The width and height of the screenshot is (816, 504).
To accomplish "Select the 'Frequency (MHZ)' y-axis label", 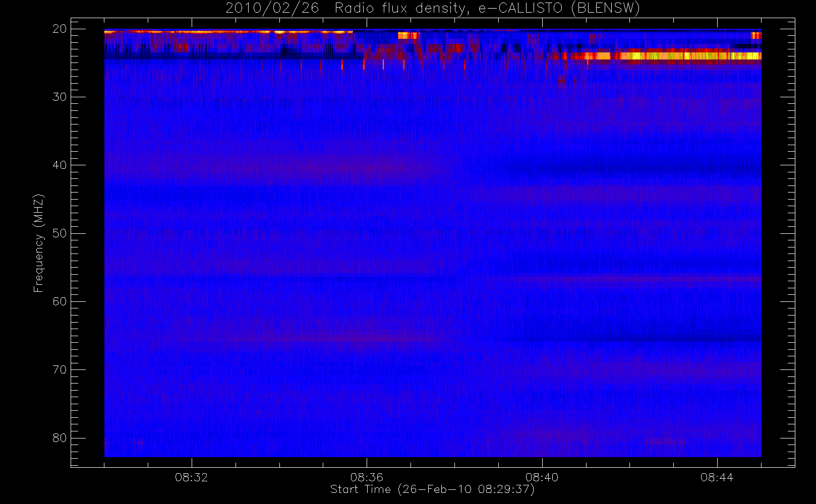I will [x=39, y=243].
